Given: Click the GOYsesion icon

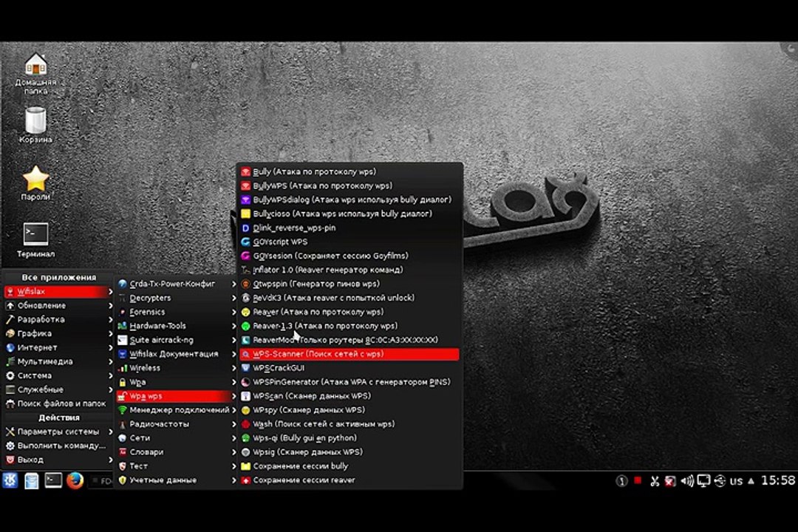Looking at the screenshot, I should tap(246, 256).
